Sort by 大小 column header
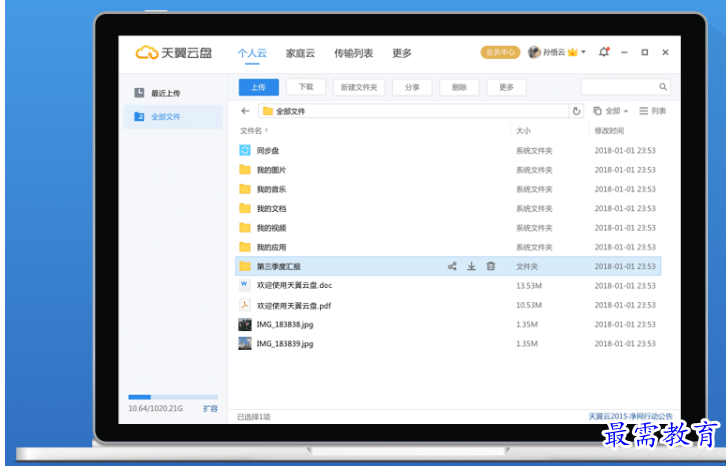 click(523, 131)
